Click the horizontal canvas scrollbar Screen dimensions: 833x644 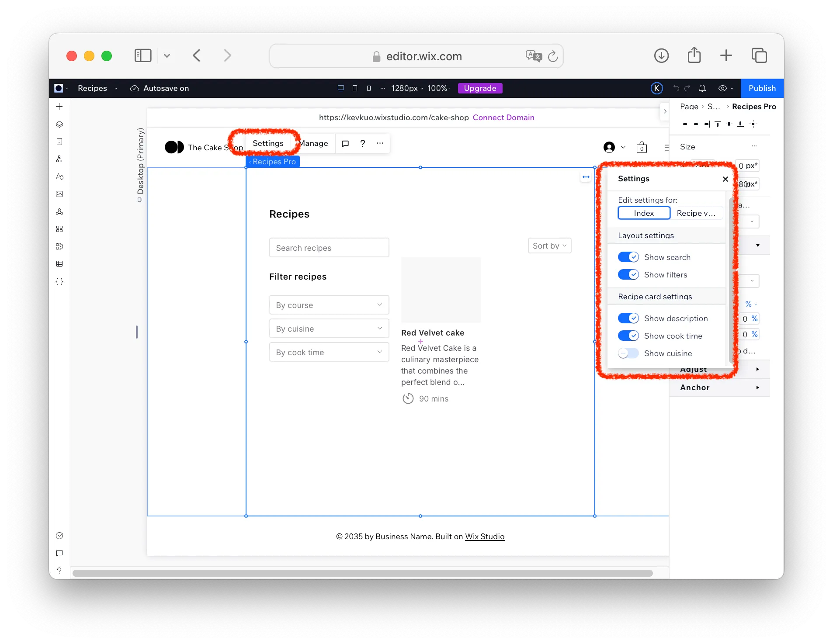[363, 573]
